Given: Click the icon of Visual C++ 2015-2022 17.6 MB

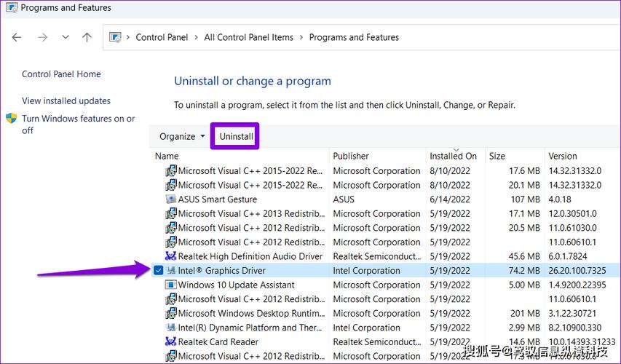Looking at the screenshot, I should pyautogui.click(x=170, y=170).
